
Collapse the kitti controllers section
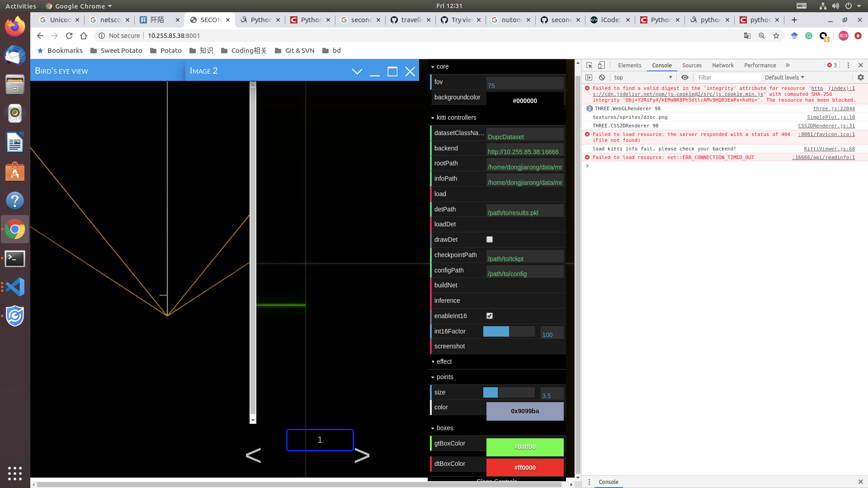click(x=456, y=117)
